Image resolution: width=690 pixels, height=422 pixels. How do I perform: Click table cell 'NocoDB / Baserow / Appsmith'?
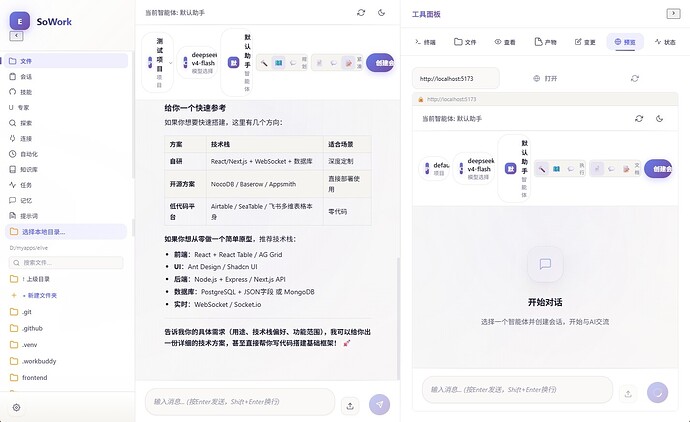(x=265, y=184)
